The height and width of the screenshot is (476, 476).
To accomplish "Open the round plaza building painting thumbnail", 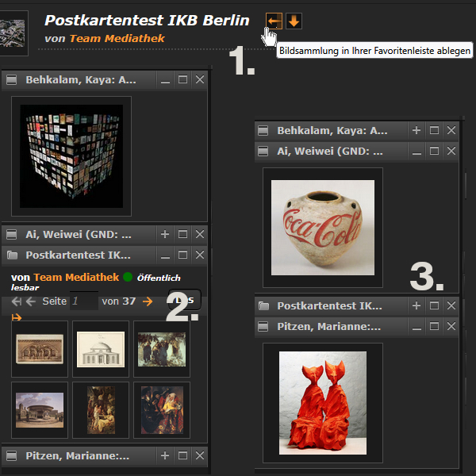I will pos(40,410).
